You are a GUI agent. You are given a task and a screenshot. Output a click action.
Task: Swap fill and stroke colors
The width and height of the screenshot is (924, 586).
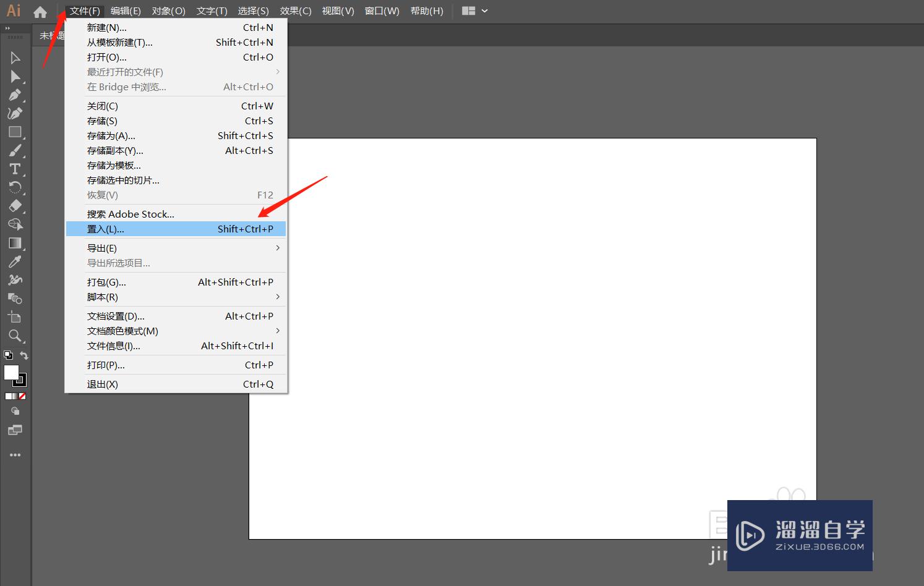coord(24,355)
